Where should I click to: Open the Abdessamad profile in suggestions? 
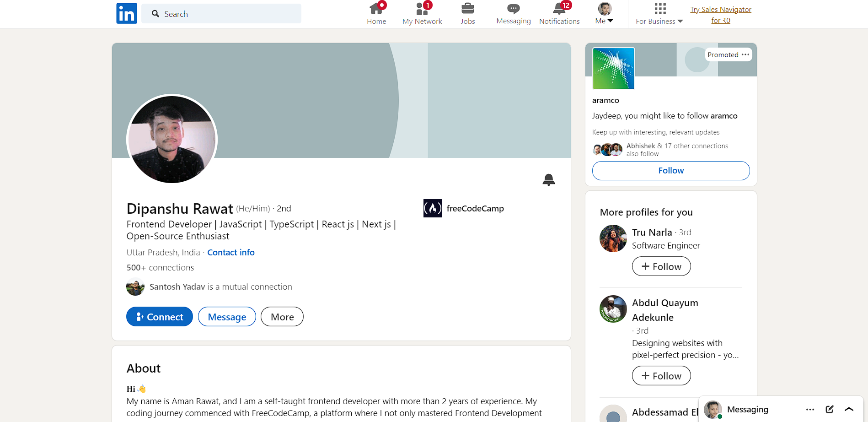pos(665,412)
